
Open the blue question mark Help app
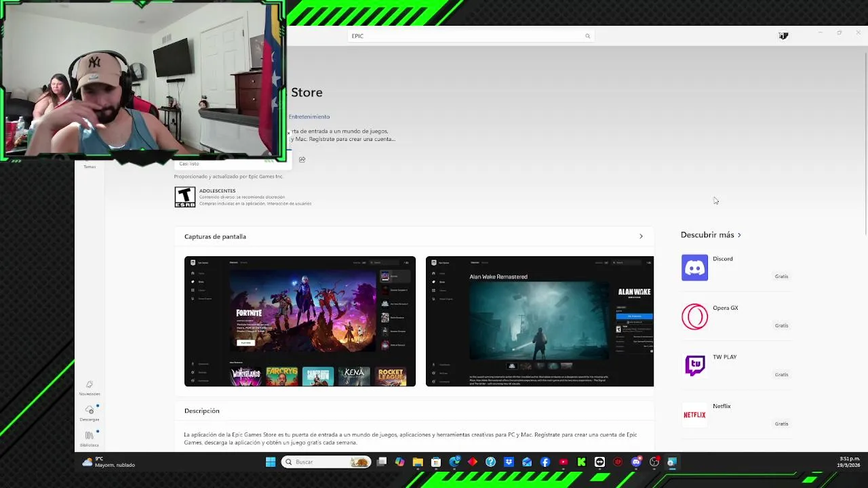[490, 462]
